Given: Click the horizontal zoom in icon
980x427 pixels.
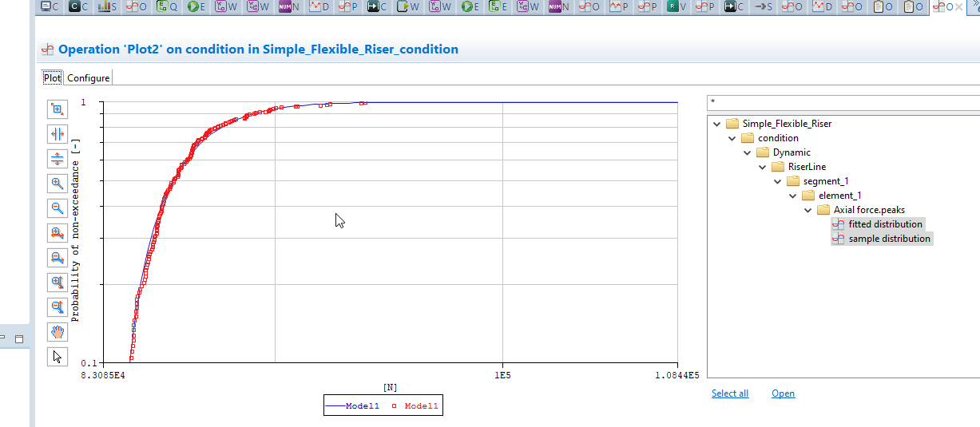Looking at the screenshot, I should [57, 233].
